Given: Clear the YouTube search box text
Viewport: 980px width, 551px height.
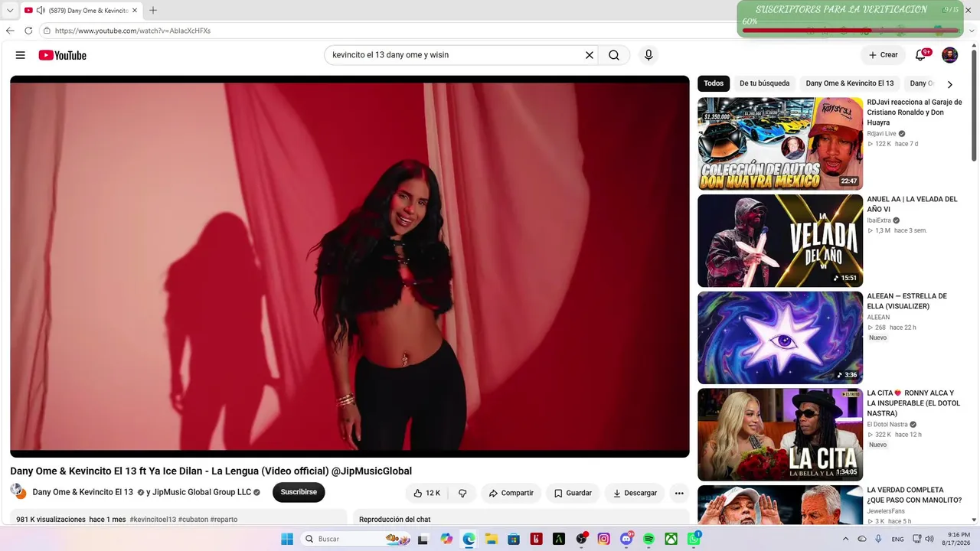Looking at the screenshot, I should coord(590,55).
